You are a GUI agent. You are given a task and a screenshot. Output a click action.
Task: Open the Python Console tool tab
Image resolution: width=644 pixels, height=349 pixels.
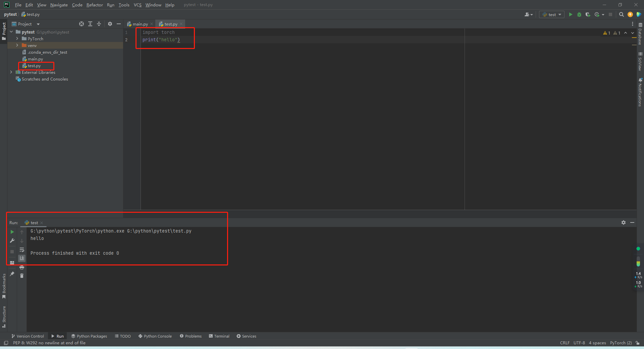point(155,336)
